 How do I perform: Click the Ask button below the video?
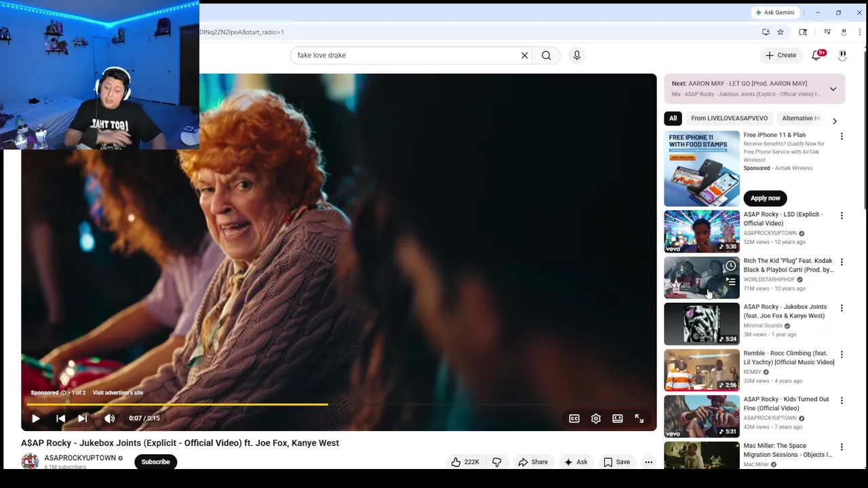pyautogui.click(x=576, y=462)
